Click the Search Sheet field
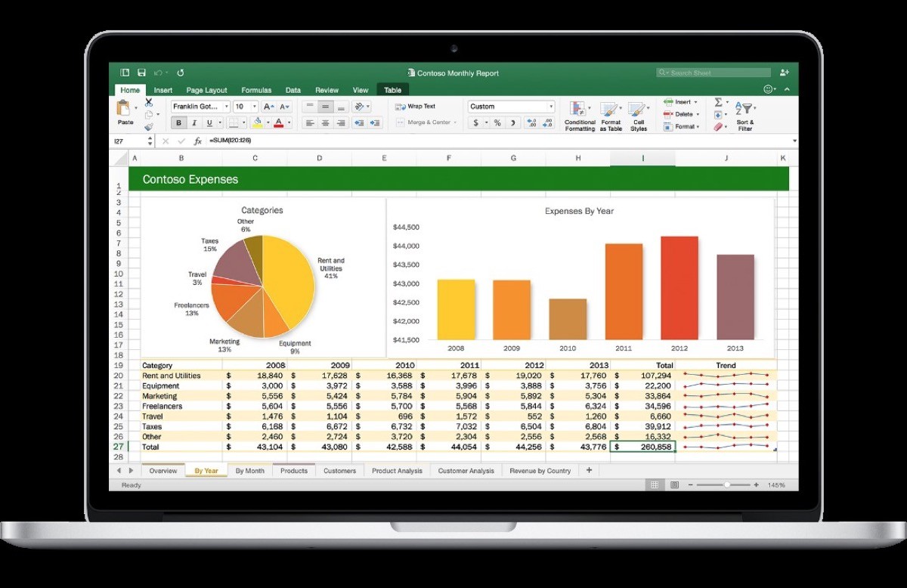The height and width of the screenshot is (588, 907). coord(714,73)
